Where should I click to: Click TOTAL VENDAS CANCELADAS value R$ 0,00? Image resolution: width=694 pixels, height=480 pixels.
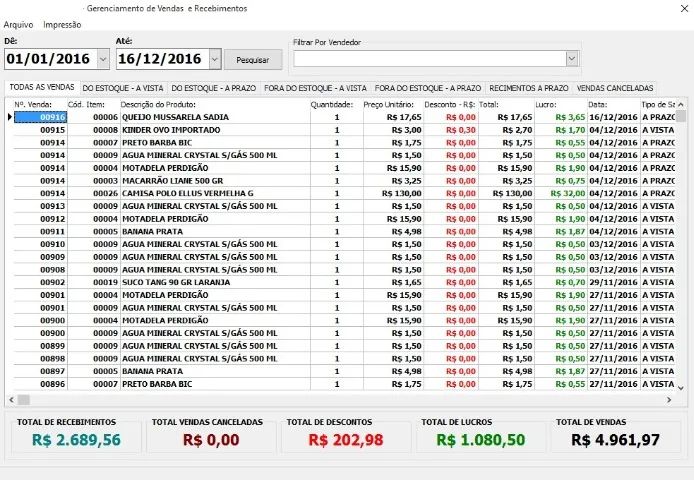coord(211,440)
